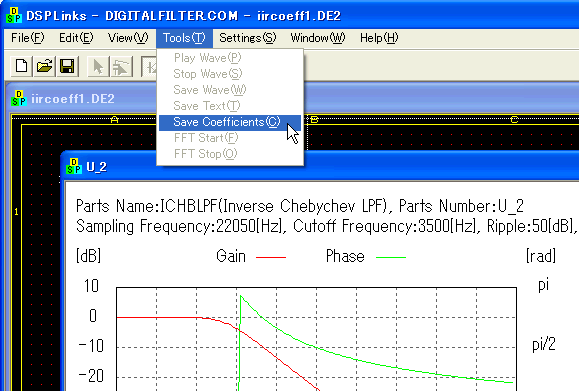Open the Help menu
Screen dimensions: 579x391
point(379,38)
